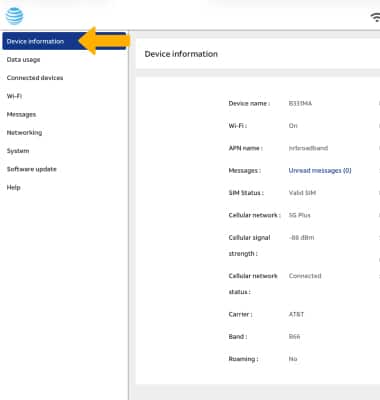Follow the Unread messages (0) link
380x400 pixels.
(x=320, y=170)
